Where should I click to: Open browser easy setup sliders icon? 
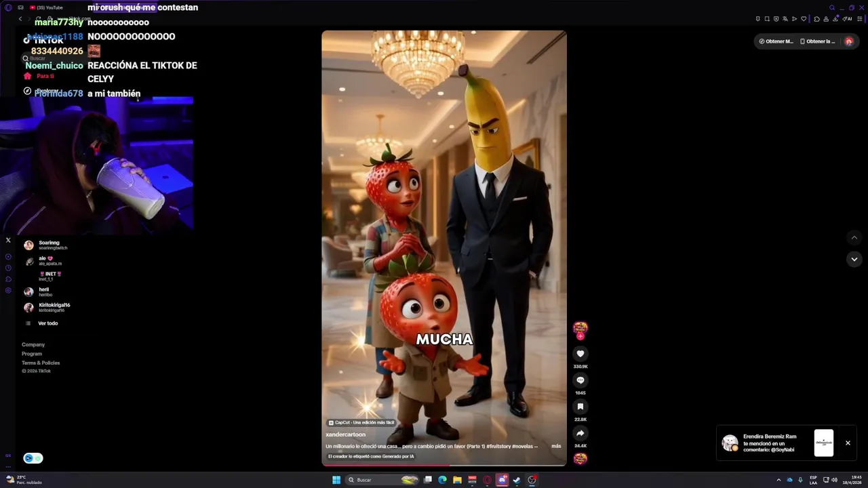click(x=859, y=19)
